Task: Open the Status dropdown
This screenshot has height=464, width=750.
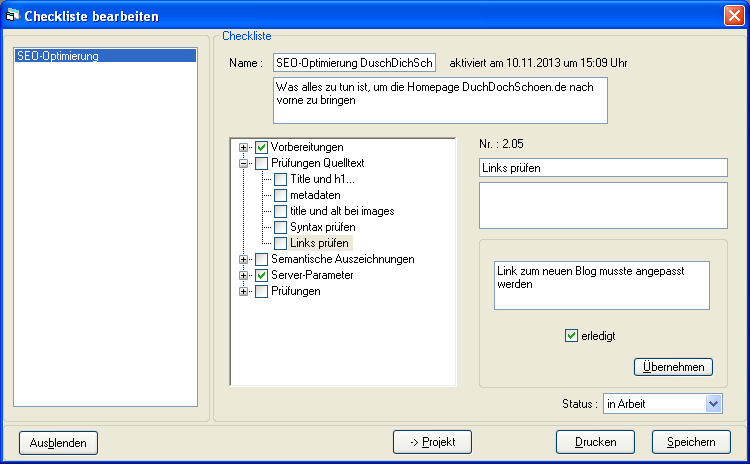Action: pyautogui.click(x=713, y=403)
